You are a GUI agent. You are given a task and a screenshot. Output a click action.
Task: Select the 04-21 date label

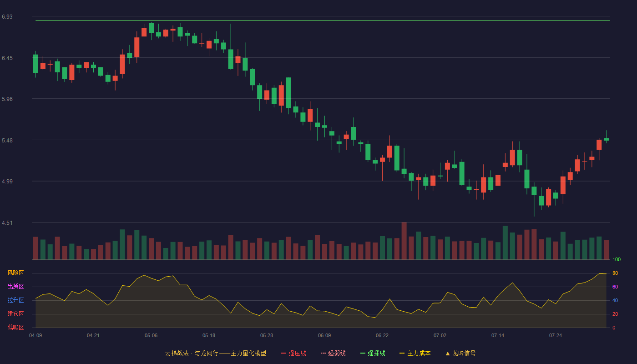click(93, 335)
